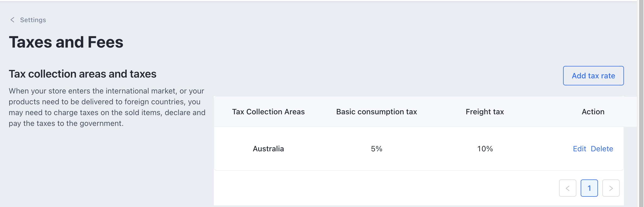The height and width of the screenshot is (207, 644).
Task: Open the Settings breadcrumb link
Action: pyautogui.click(x=33, y=20)
